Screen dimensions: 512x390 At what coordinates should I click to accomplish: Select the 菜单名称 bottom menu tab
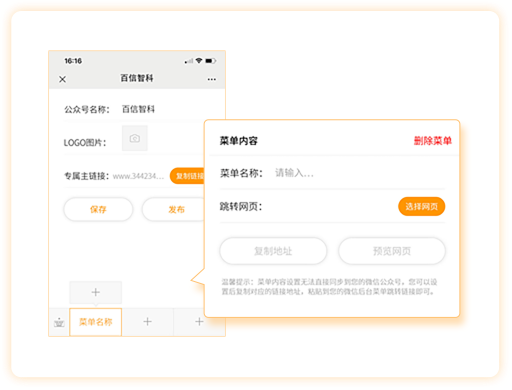(x=96, y=322)
